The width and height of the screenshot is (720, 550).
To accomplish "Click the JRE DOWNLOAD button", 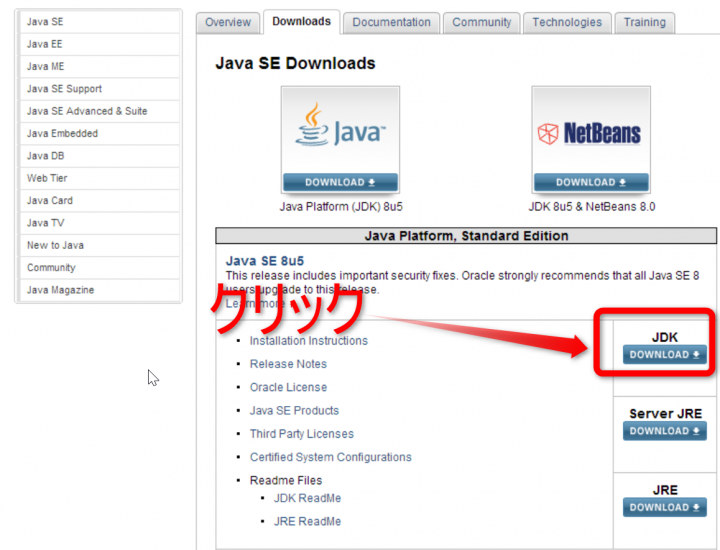I will [x=664, y=507].
